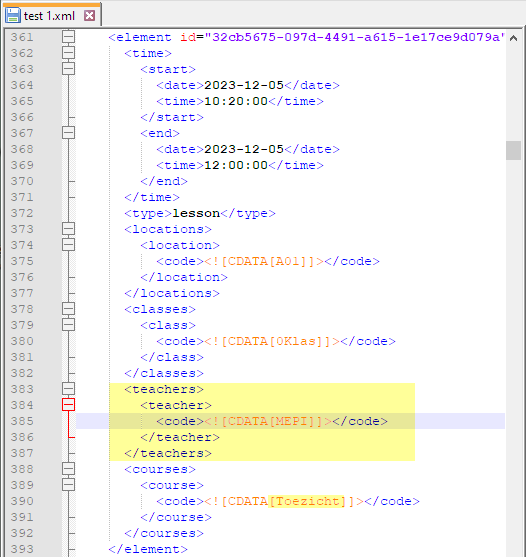Viewport: 526px width, 557px height.
Task: Click the highlighted Toezicht text on line 390
Action: coord(307,501)
